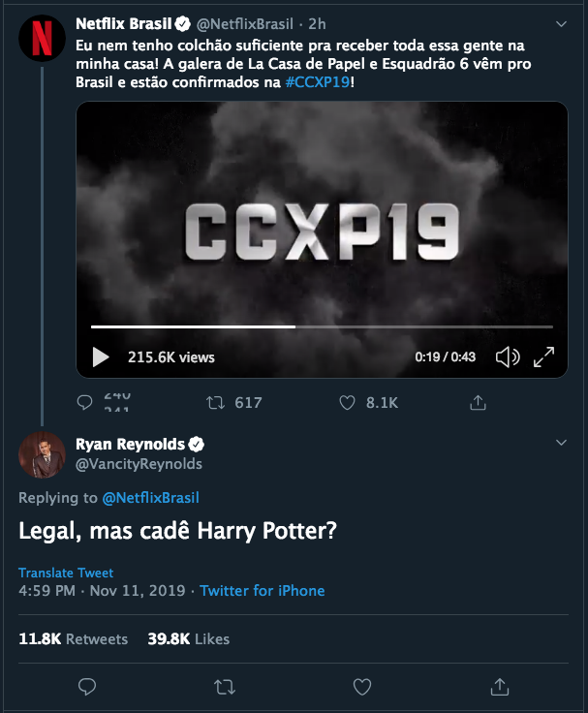588x713 pixels.
Task: Reply to the Netflix Brasil tweet
Action: tap(86, 402)
